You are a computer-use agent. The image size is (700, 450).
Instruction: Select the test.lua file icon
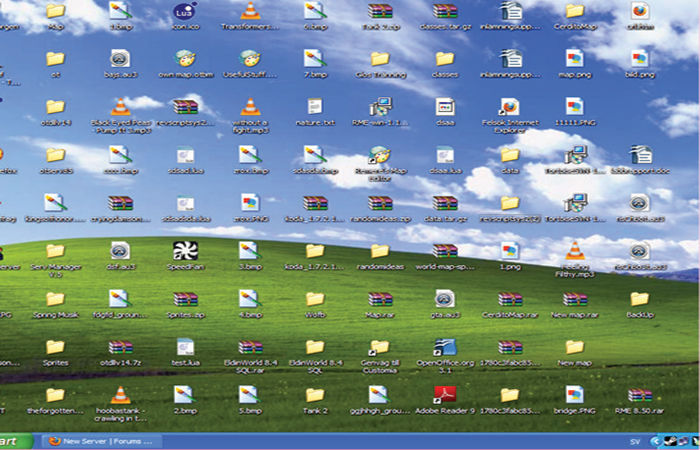click(x=185, y=347)
